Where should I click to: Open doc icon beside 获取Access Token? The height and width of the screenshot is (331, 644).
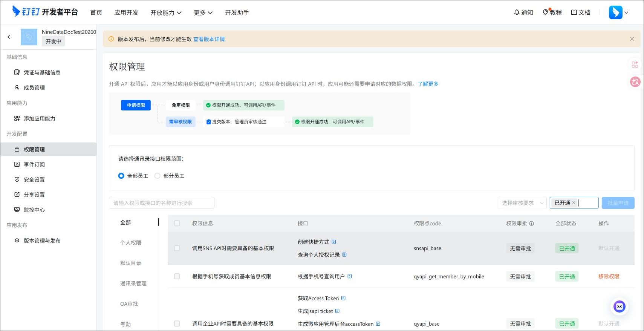pos(343,298)
